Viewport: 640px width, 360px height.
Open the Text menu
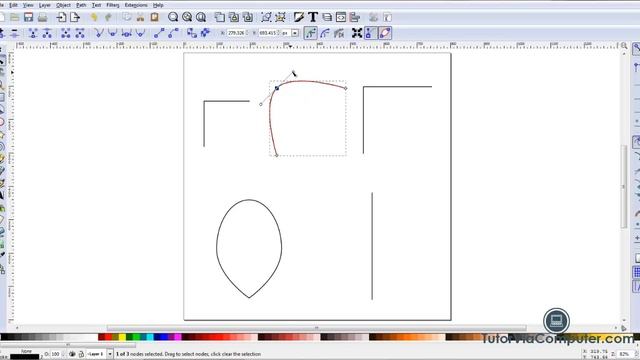96,5
